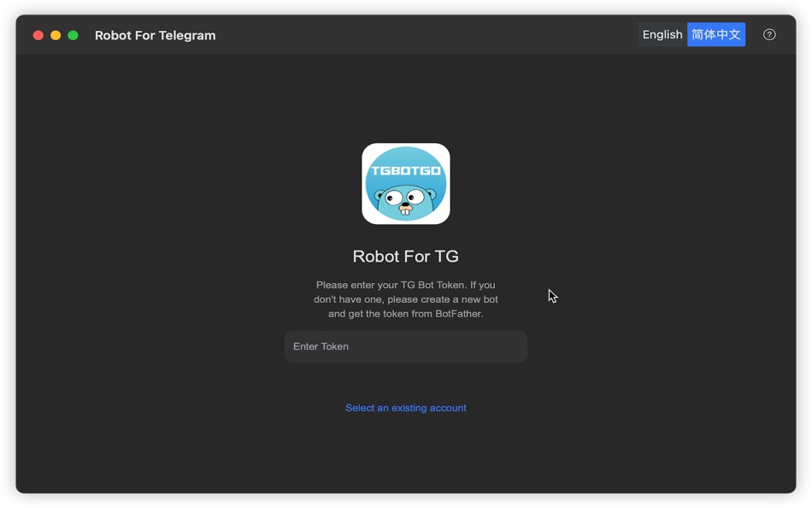Focus the Enter Token input field
The width and height of the screenshot is (812, 508).
405,346
